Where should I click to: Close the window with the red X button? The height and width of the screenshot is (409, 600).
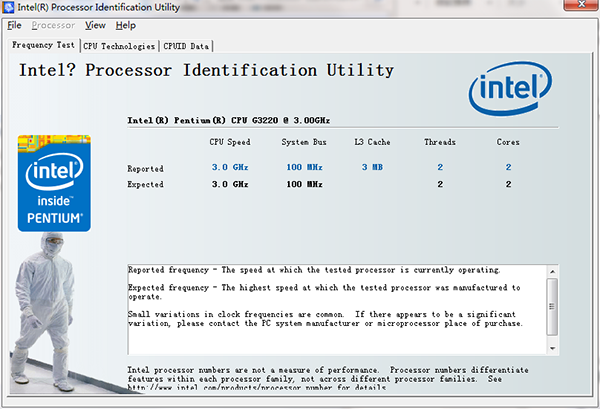(x=581, y=5)
